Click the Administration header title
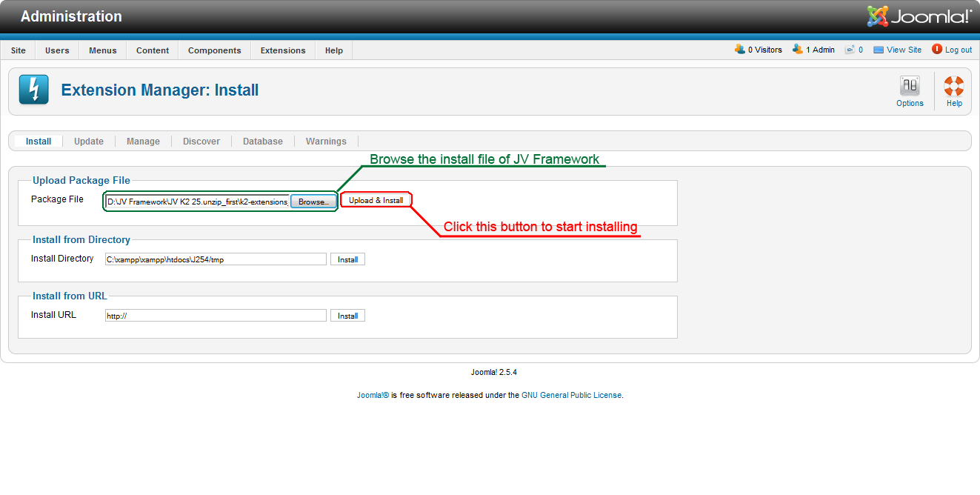 [x=71, y=16]
